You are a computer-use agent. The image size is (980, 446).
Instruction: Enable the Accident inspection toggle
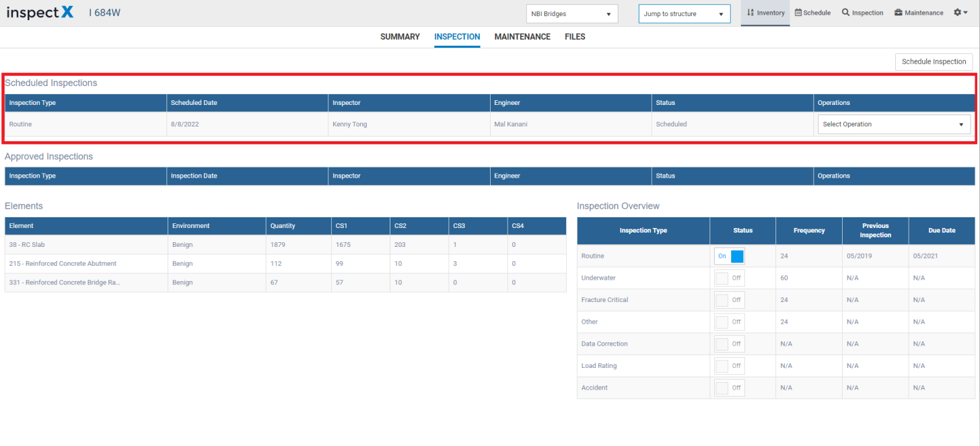pos(730,387)
